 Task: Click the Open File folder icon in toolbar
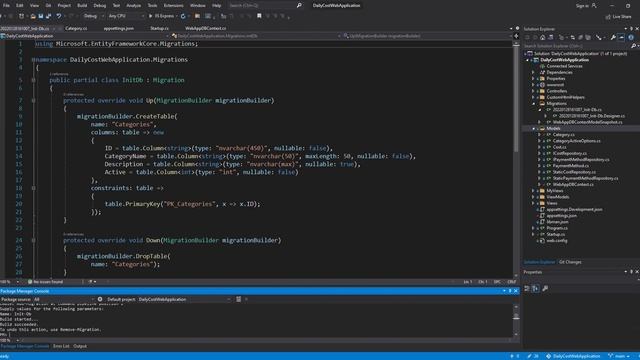point(33,16)
